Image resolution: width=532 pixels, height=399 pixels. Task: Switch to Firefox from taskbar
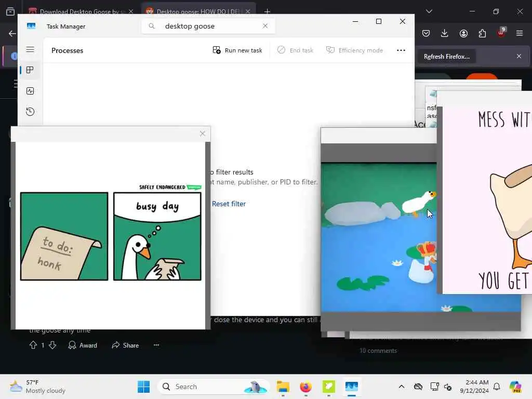coord(305,387)
